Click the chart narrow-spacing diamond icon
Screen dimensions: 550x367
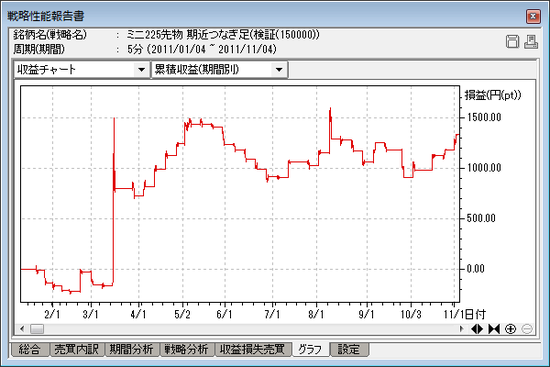[x=477, y=329]
